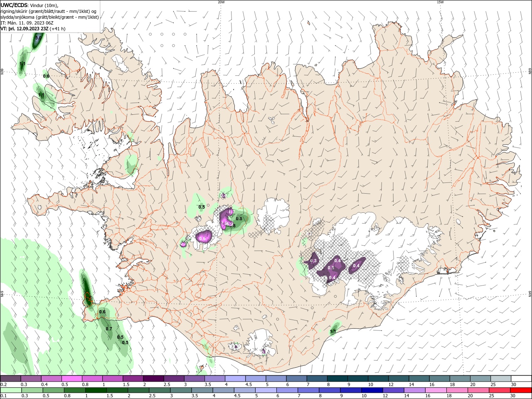532x399 pixels.
Task: Pick the deep blue swatch labeled 10 in lower row
Action: tap(372, 390)
